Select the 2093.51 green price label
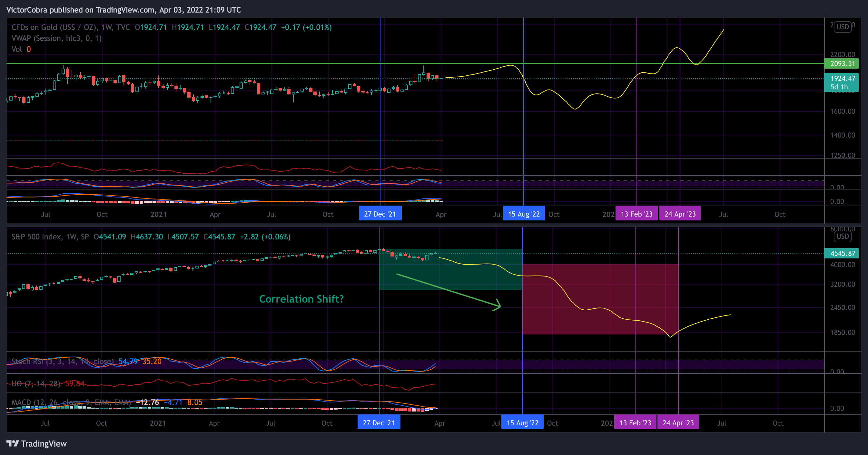Image resolution: width=868 pixels, height=455 pixels. click(x=841, y=64)
